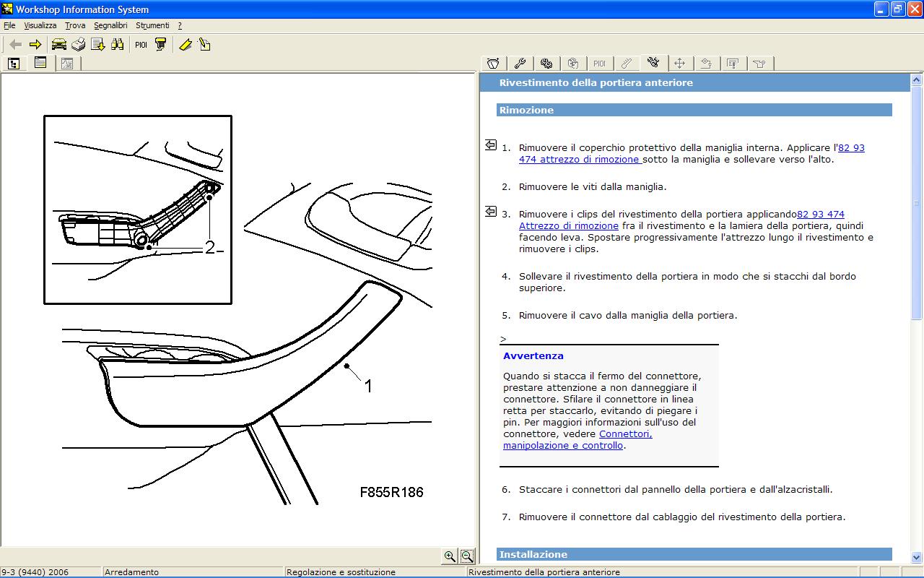Click the yellow bookmark icon in the toolbar

(186, 45)
